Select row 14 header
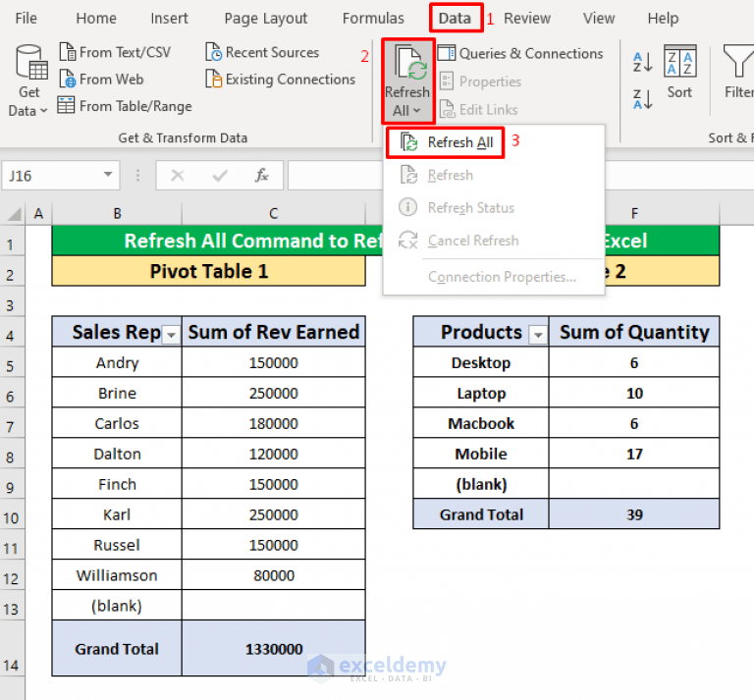This screenshot has width=754, height=700. click(12, 649)
